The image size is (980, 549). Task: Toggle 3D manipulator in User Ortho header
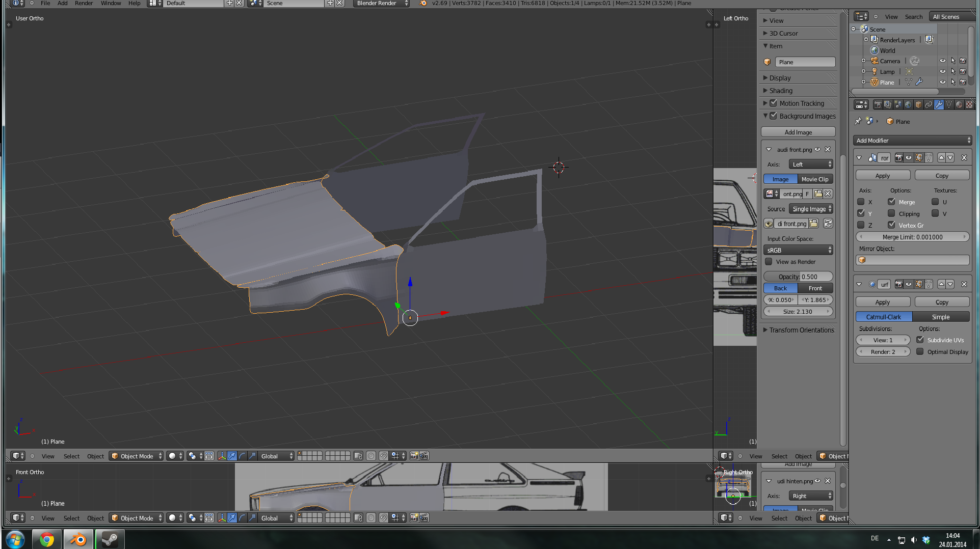222,456
